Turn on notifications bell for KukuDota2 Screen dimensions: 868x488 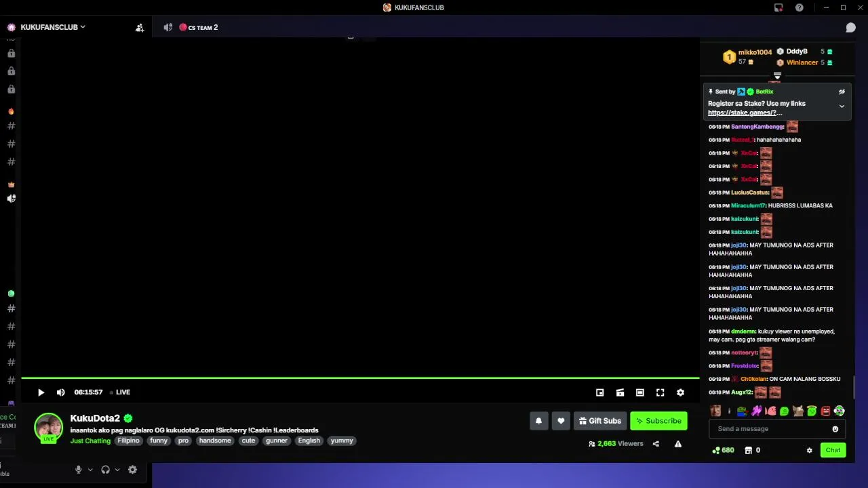point(538,421)
